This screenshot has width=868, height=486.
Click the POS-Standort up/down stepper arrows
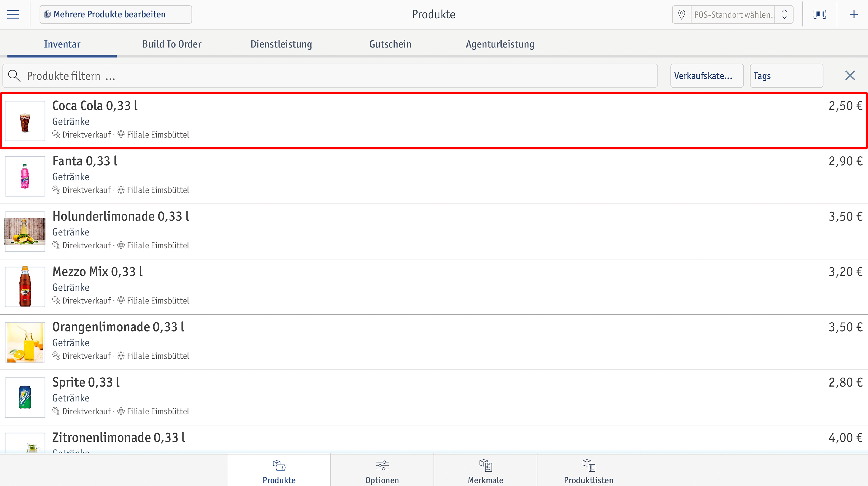[784, 14]
